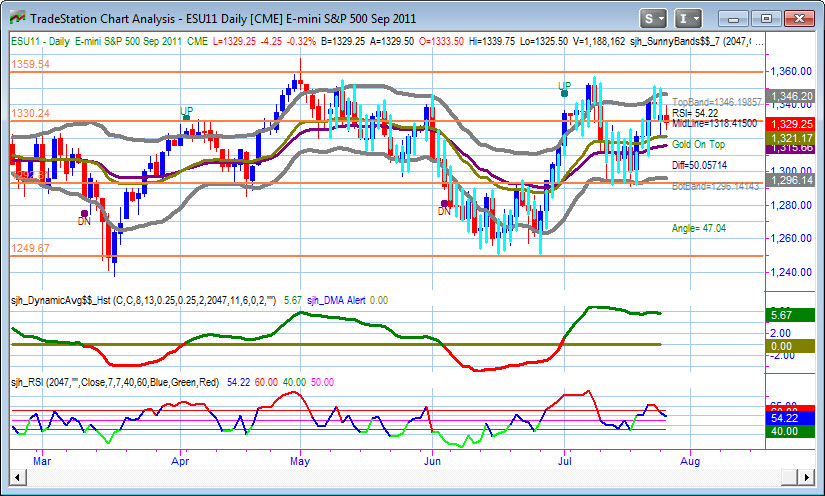This screenshot has width=825, height=496.
Task: Click the blue 54.22 RSI value tag
Action: tap(791, 418)
